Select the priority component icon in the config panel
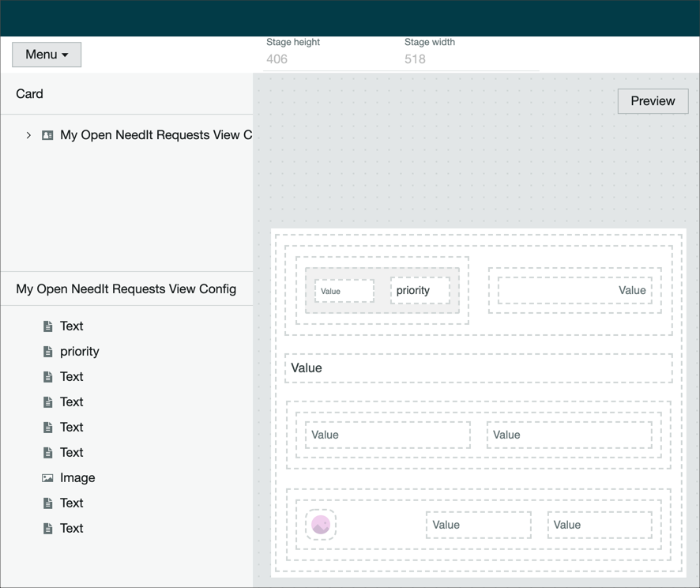 pyautogui.click(x=48, y=351)
